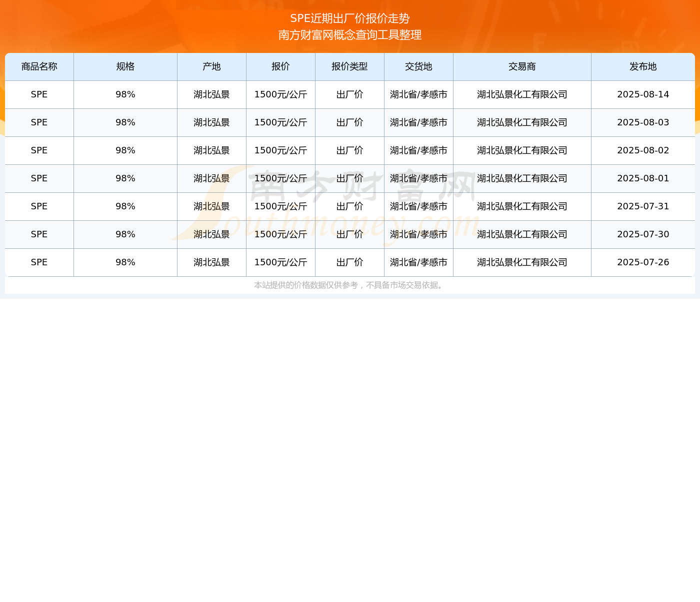Click 湖北弘景化工有限公司 in the 2025-07-30 row

pyautogui.click(x=522, y=234)
